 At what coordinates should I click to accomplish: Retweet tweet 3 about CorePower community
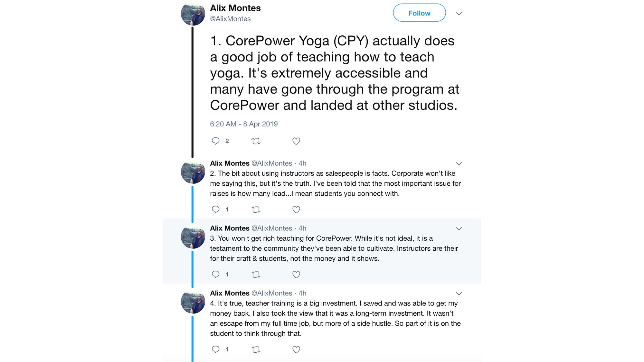point(256,274)
